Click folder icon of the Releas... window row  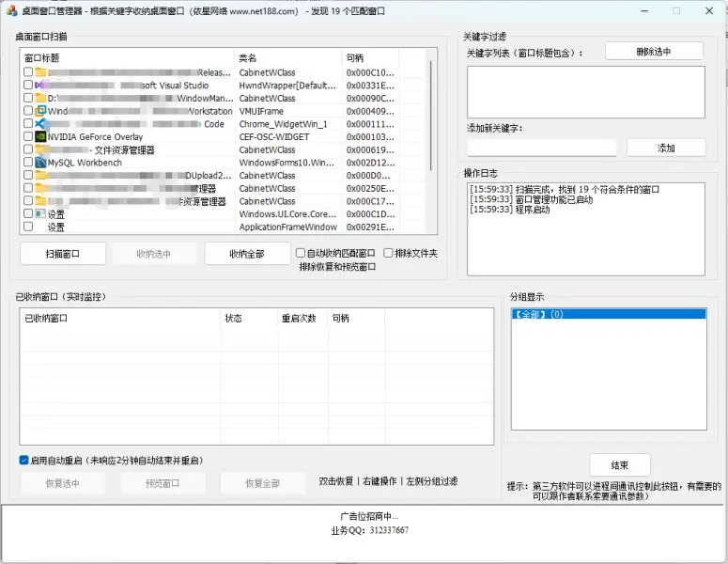coord(40,72)
